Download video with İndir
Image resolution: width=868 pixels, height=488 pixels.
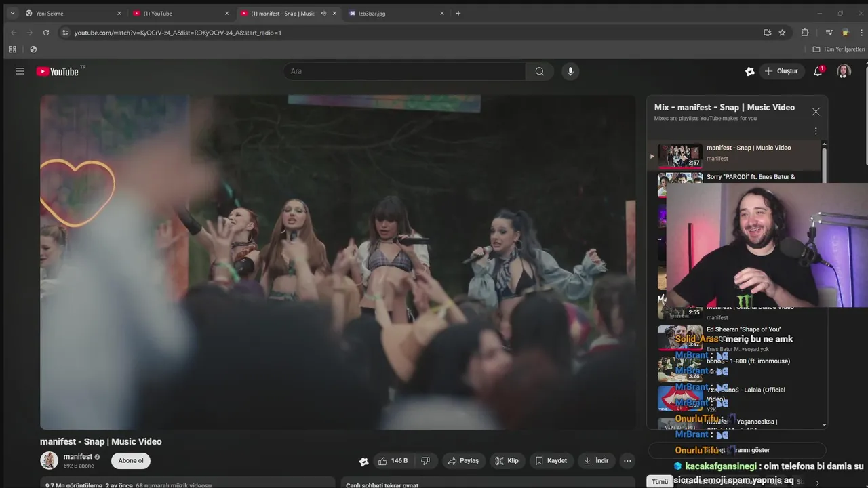pos(596,461)
